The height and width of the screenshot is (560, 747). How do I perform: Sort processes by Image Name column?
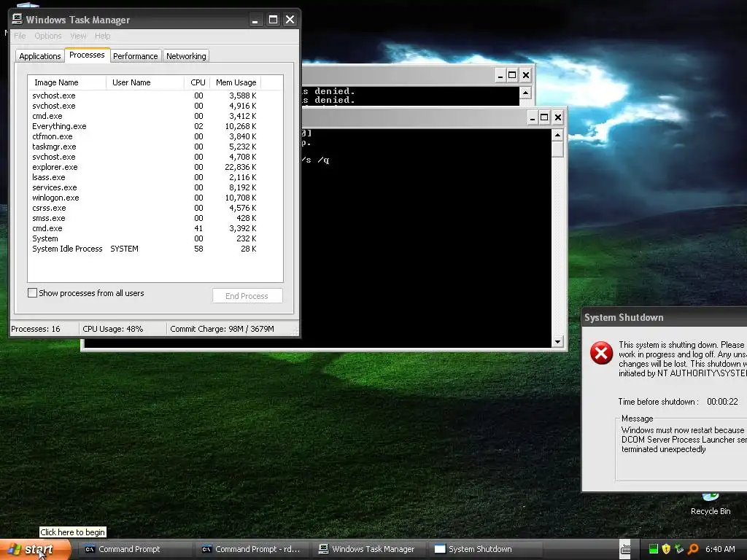click(x=66, y=82)
